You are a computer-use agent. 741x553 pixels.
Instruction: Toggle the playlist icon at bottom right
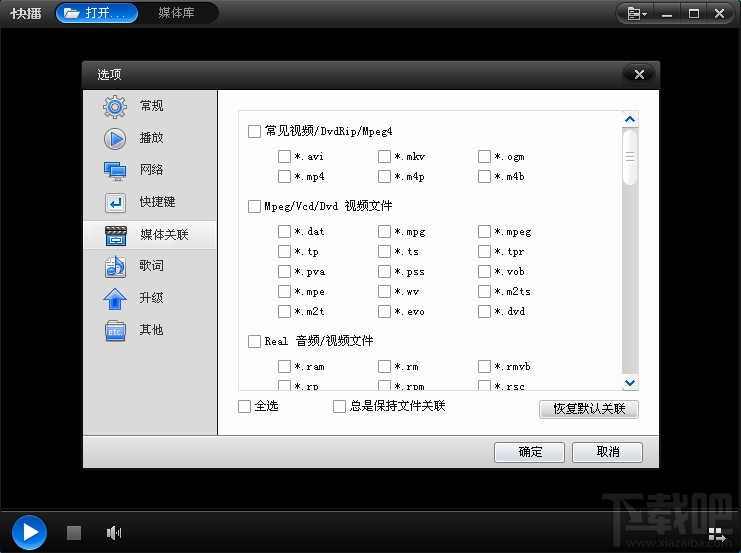tap(717, 535)
